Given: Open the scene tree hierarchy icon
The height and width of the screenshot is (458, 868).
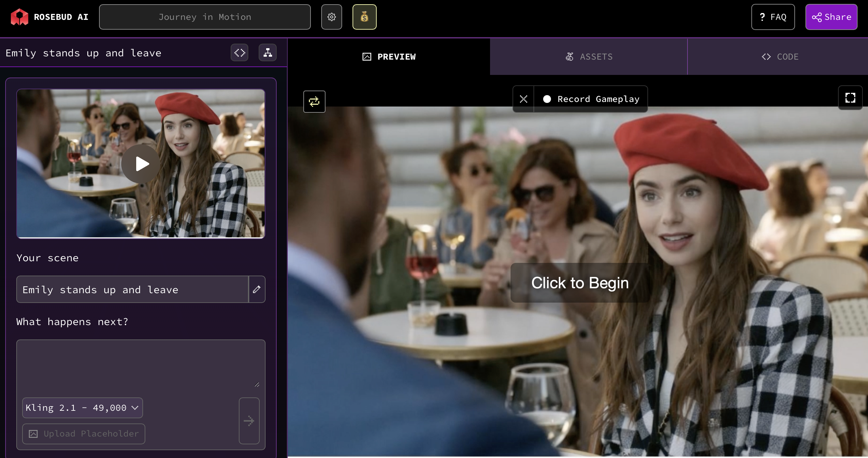Looking at the screenshot, I should click(x=268, y=52).
